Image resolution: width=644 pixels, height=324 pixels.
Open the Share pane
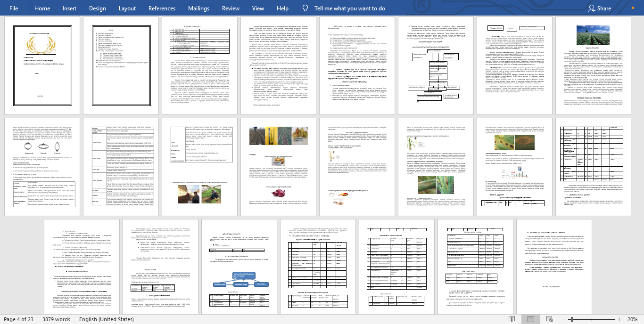click(x=599, y=8)
